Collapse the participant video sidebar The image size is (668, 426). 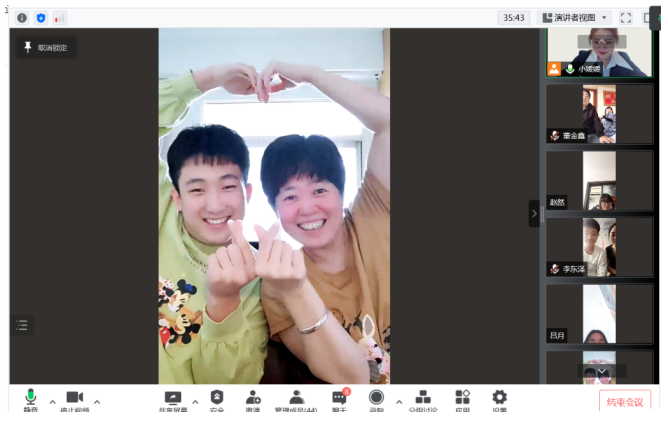[534, 213]
